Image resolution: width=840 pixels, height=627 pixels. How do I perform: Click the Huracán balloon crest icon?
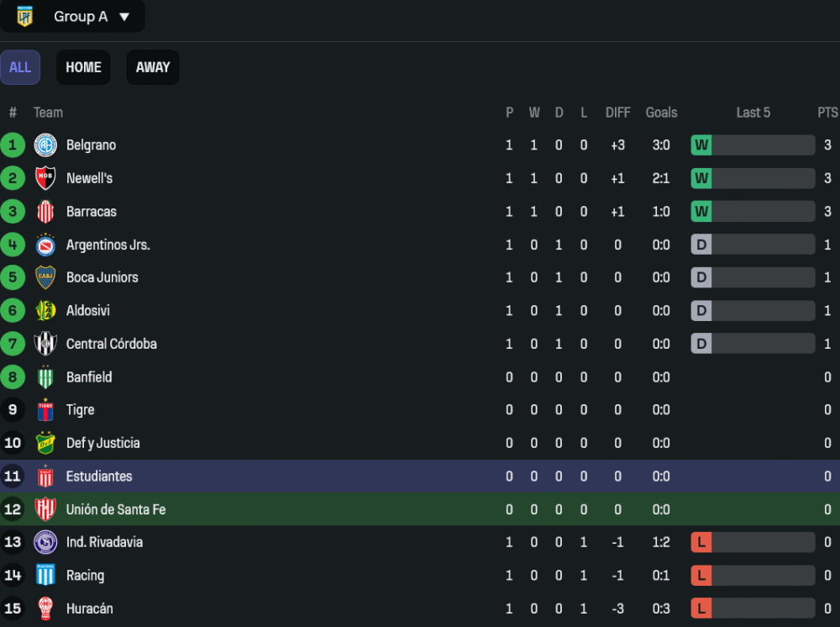[45, 609]
